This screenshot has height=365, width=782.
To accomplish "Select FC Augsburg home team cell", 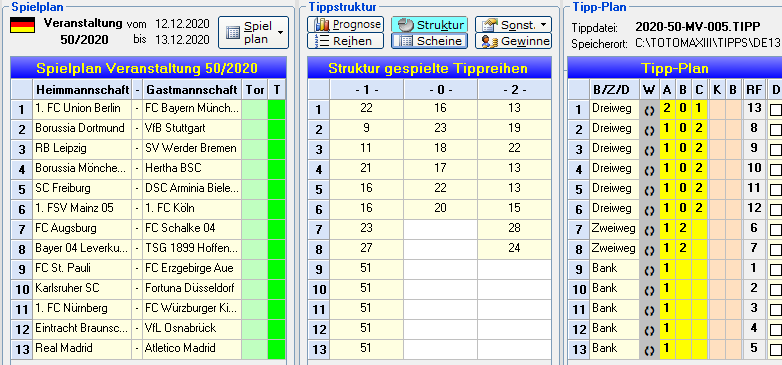I will tap(82, 229).
